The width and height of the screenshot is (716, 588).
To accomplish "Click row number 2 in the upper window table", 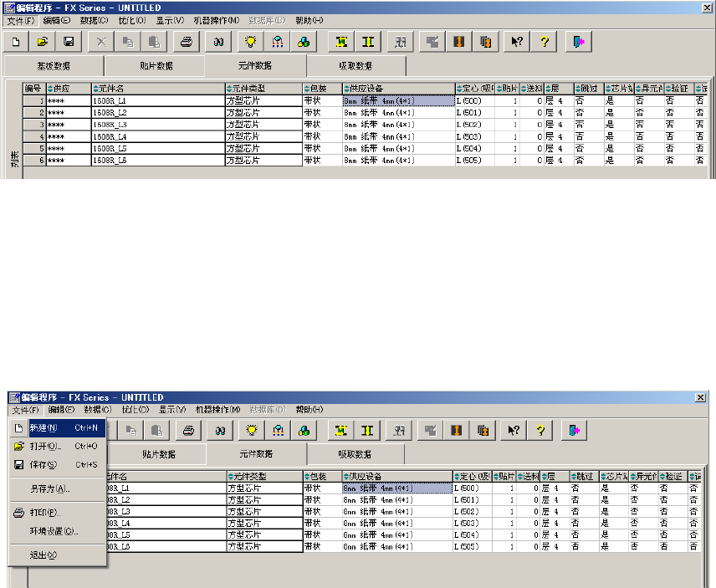I will 34,113.
